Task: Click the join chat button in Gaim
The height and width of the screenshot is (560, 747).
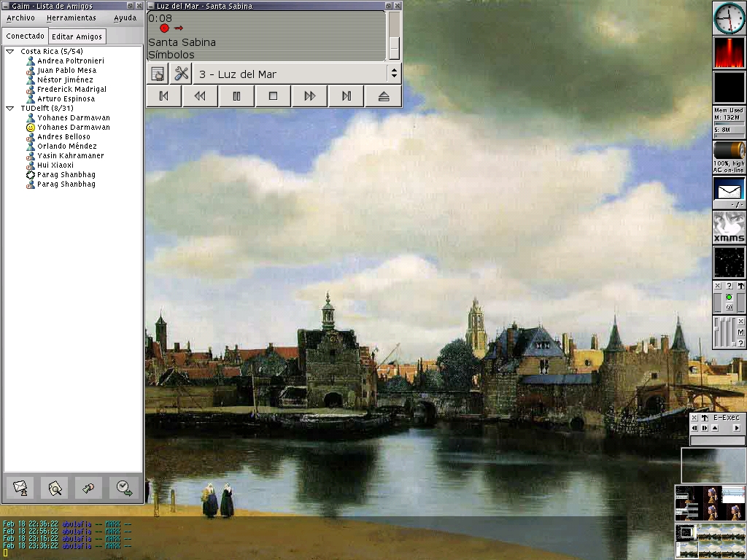Action: click(x=88, y=488)
